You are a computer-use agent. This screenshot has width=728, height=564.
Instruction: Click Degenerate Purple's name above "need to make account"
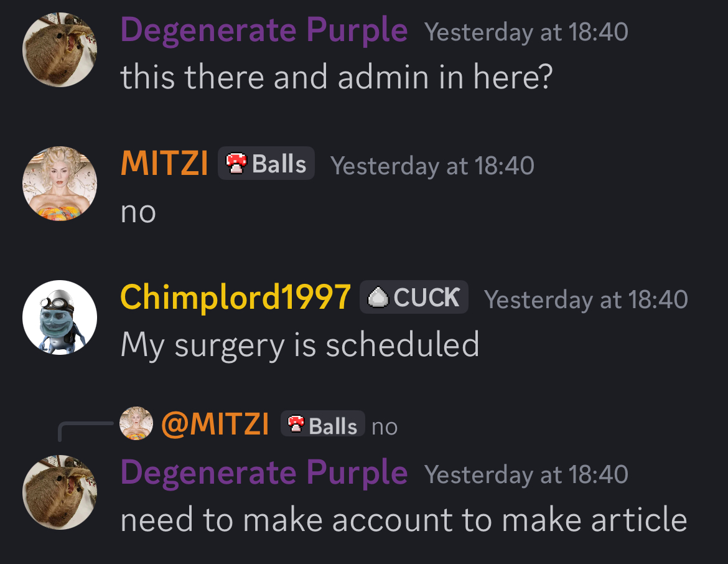tap(264, 473)
